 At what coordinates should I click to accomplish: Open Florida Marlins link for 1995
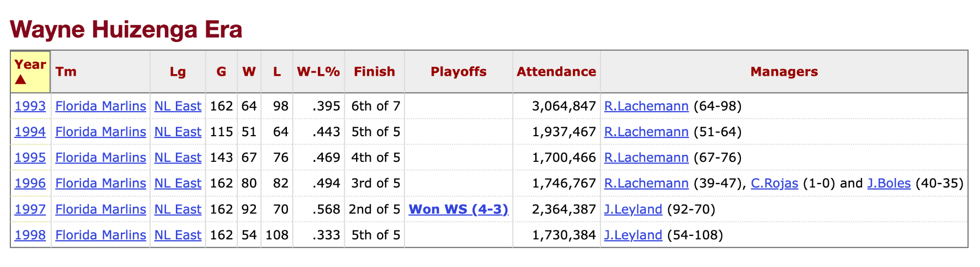101,158
